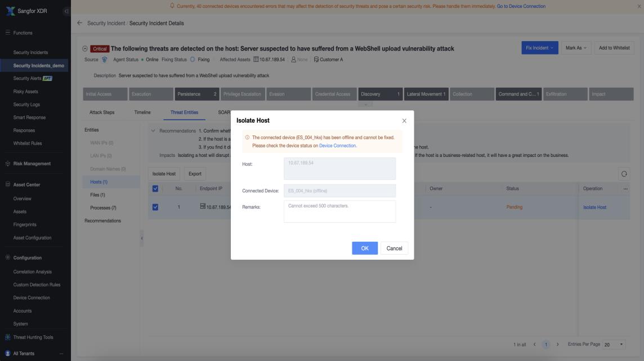
Task: Click the Threat Hunting Tools icon
Action: pos(7,337)
